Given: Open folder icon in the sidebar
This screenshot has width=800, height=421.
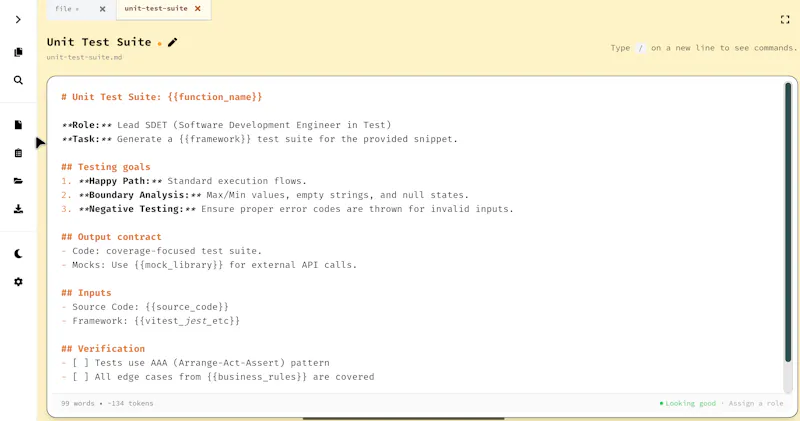Looking at the screenshot, I should 18,181.
